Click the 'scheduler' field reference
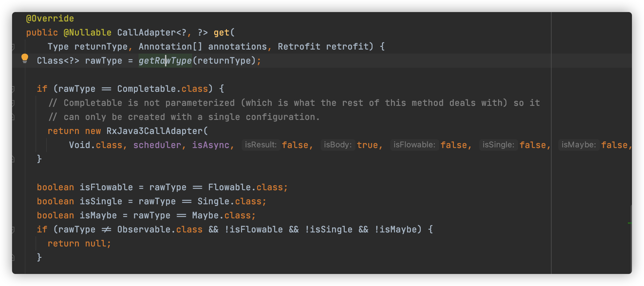The image size is (644, 286). point(157,145)
